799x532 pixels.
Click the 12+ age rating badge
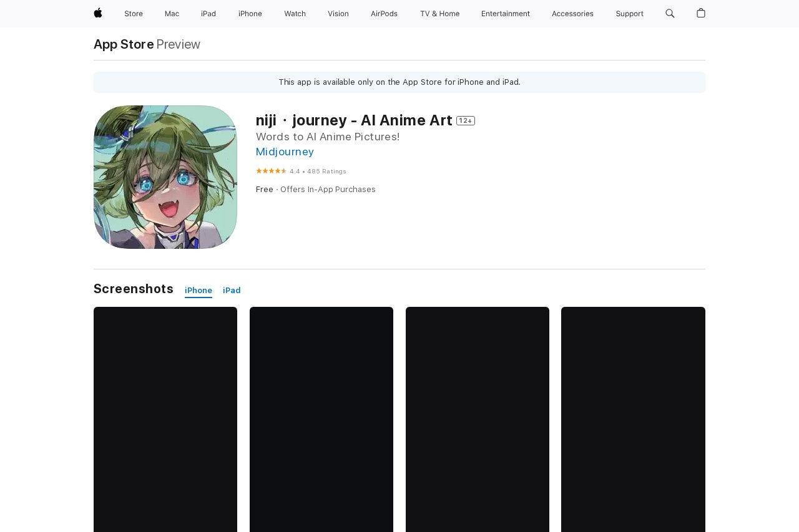coord(466,121)
